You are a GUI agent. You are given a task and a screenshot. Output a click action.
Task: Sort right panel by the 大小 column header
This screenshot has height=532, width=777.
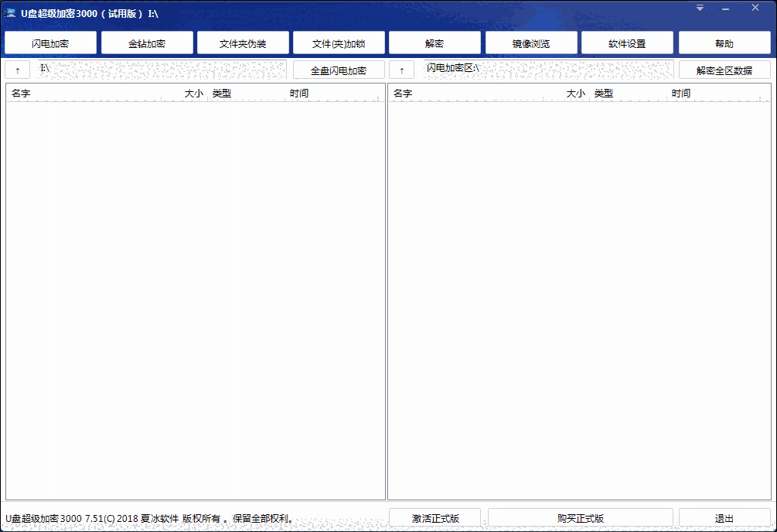(x=575, y=93)
